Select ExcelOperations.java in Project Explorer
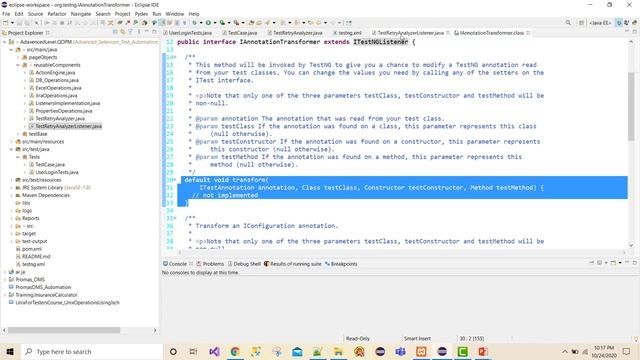This screenshot has width=640, height=360. [x=58, y=88]
